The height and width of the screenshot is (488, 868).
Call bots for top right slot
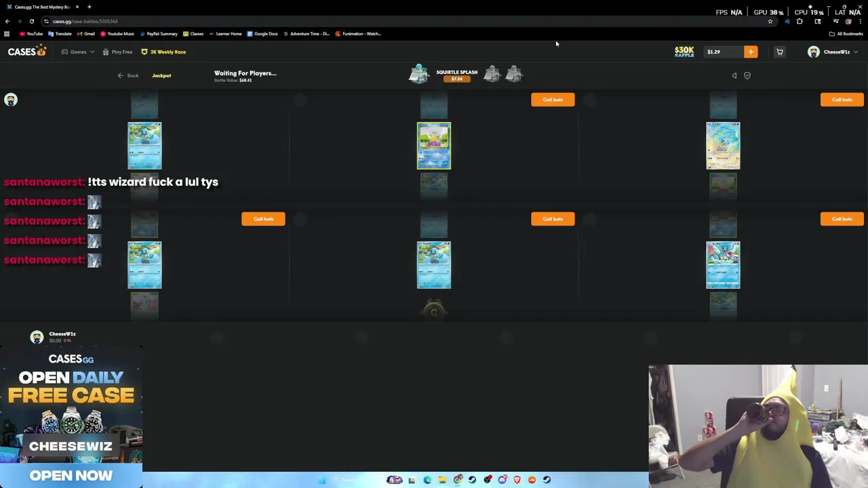842,100
